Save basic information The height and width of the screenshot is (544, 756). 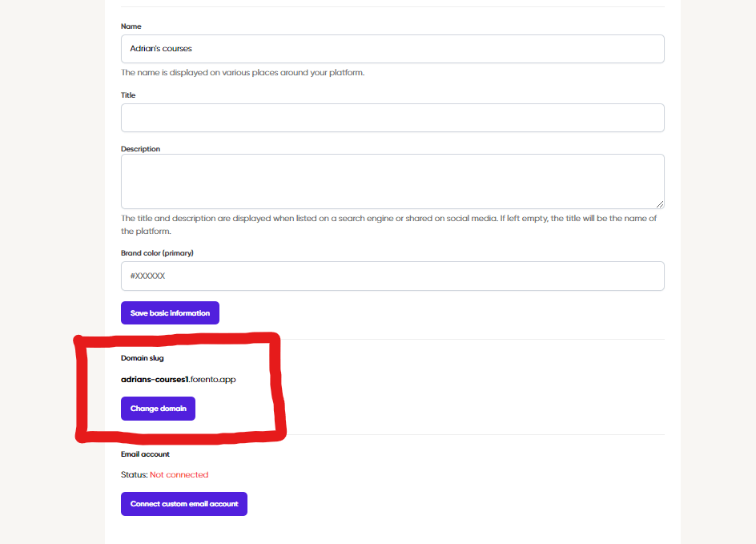click(171, 313)
